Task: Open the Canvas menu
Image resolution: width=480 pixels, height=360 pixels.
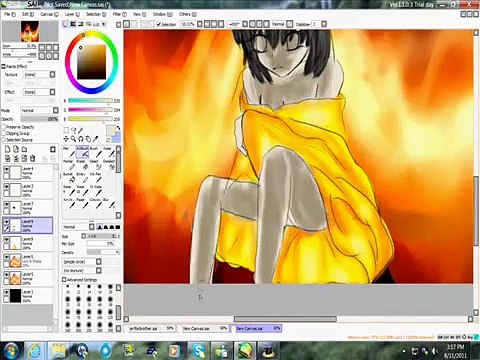Action: [49, 14]
